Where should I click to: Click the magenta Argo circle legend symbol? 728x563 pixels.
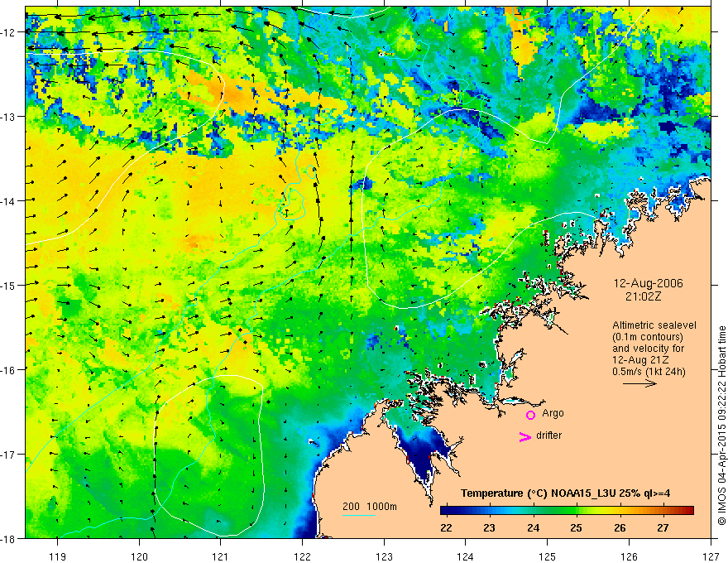click(x=530, y=415)
